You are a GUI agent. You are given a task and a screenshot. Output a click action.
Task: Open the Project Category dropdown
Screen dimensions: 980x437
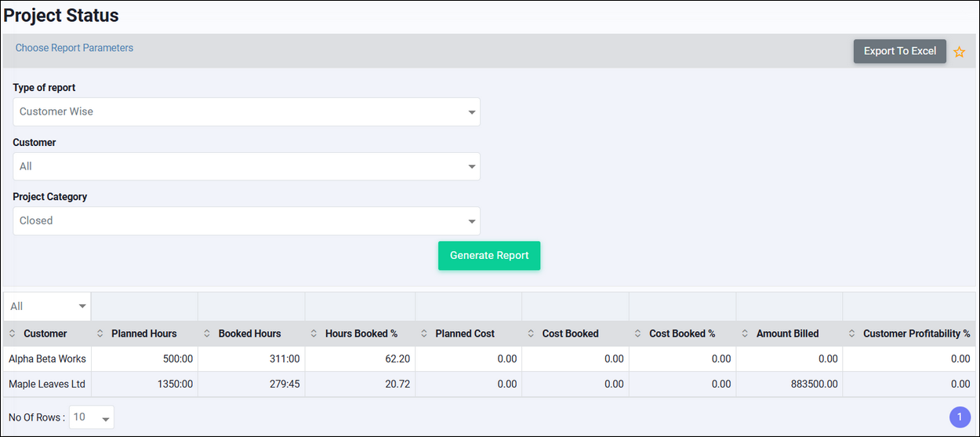[x=246, y=220]
